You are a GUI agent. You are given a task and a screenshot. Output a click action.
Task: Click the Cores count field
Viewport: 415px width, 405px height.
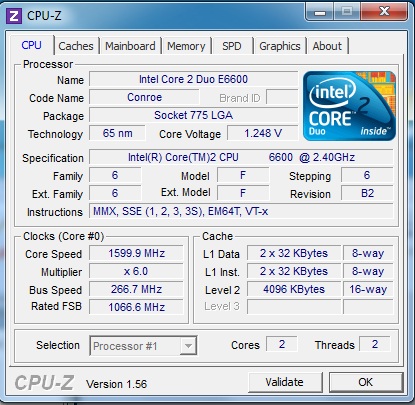282,344
